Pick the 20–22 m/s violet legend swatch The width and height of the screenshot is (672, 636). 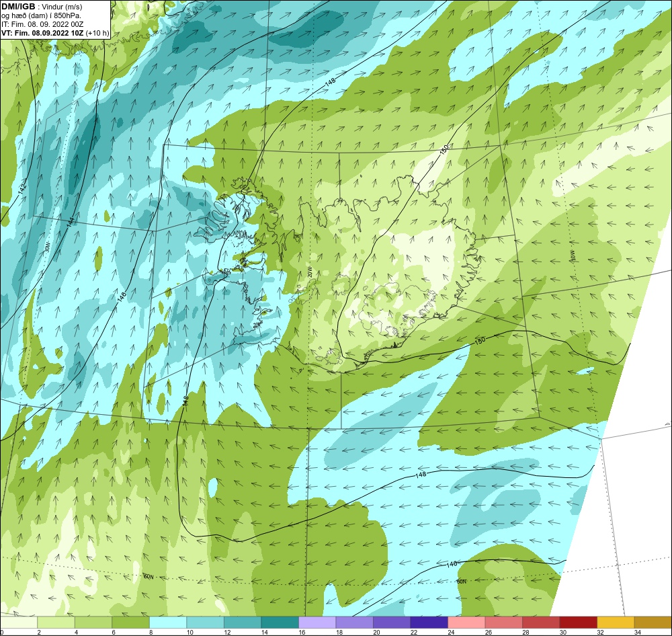point(392,623)
